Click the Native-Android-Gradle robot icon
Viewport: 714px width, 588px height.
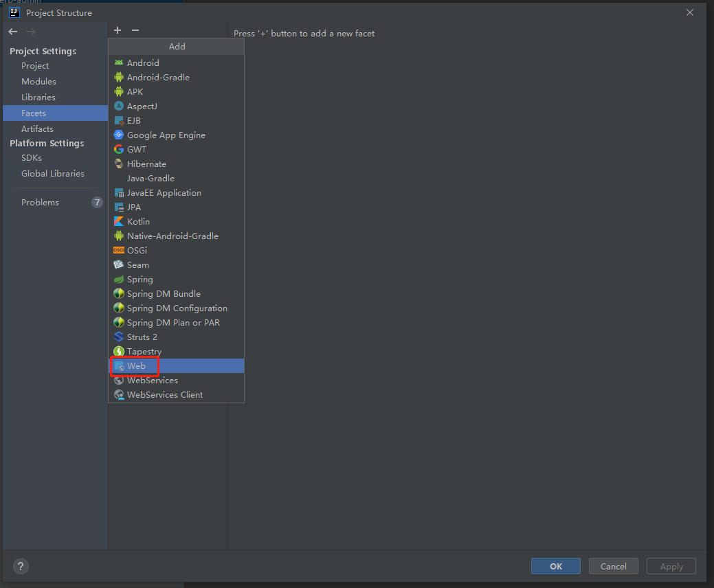coord(119,236)
